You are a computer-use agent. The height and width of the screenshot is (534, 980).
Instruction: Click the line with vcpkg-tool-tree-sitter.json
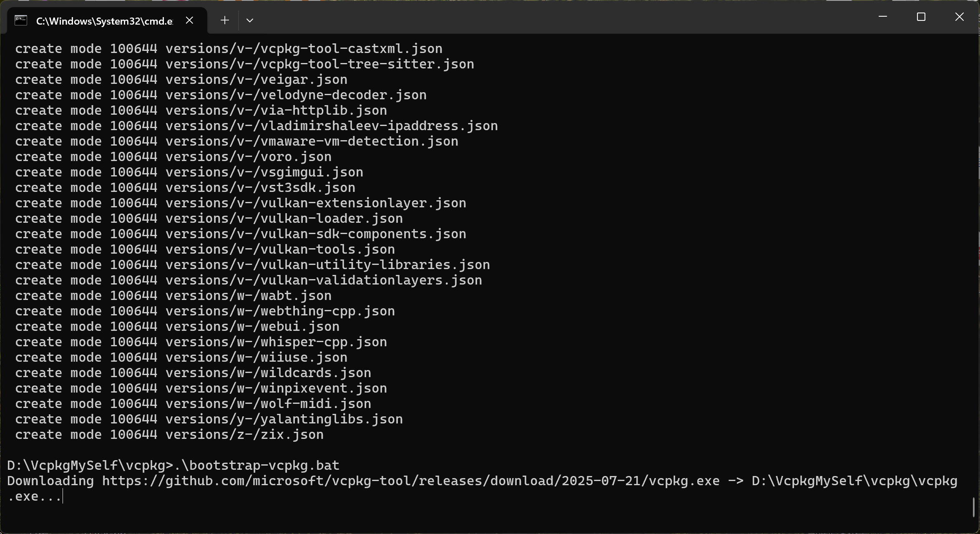tap(245, 64)
